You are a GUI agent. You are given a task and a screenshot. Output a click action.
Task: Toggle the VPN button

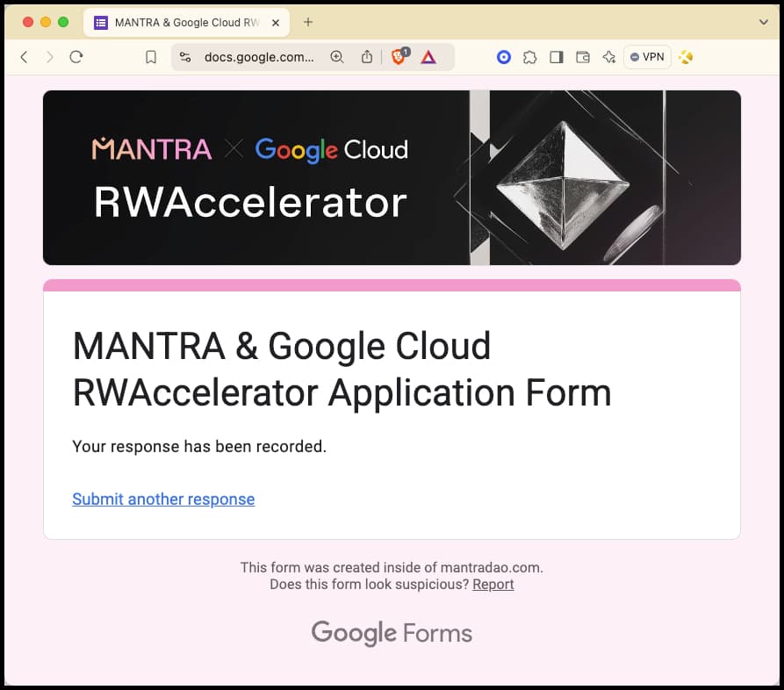pos(647,57)
